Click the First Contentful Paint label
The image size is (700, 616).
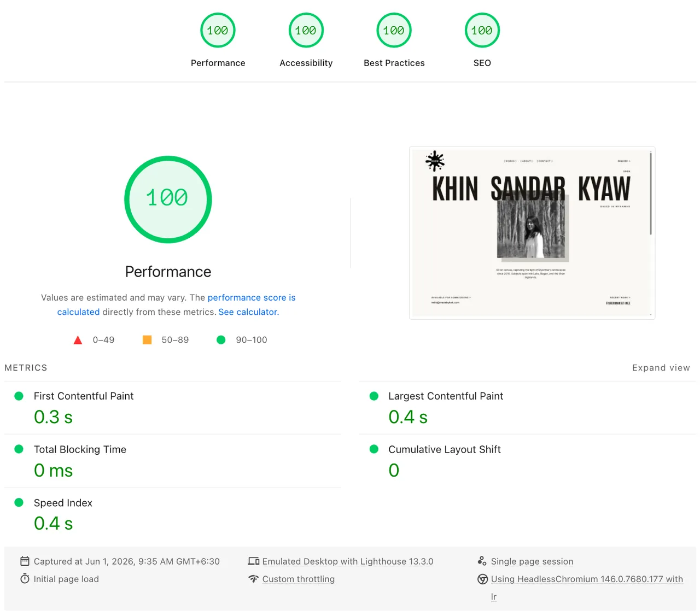tap(84, 396)
